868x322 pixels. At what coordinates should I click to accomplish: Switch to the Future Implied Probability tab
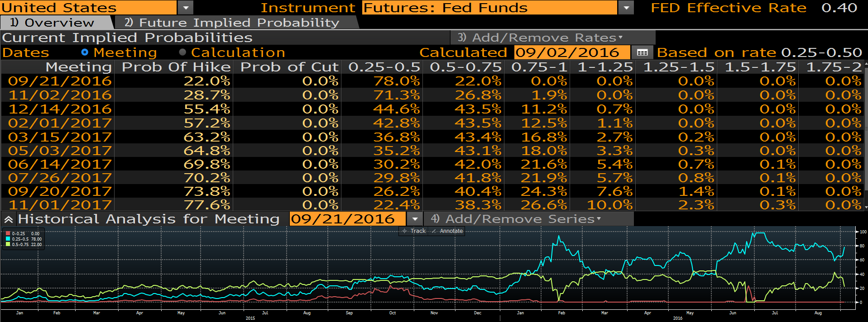tap(235, 23)
